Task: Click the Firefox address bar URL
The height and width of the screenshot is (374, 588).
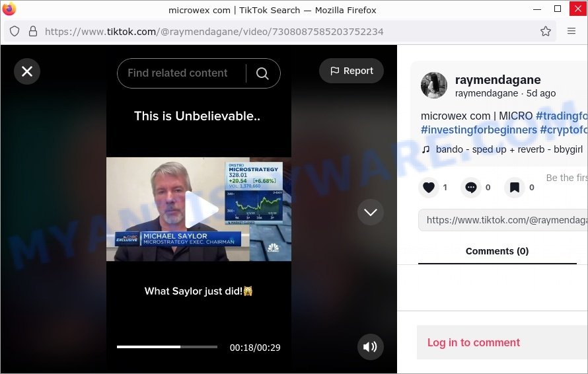Action: 214,32
